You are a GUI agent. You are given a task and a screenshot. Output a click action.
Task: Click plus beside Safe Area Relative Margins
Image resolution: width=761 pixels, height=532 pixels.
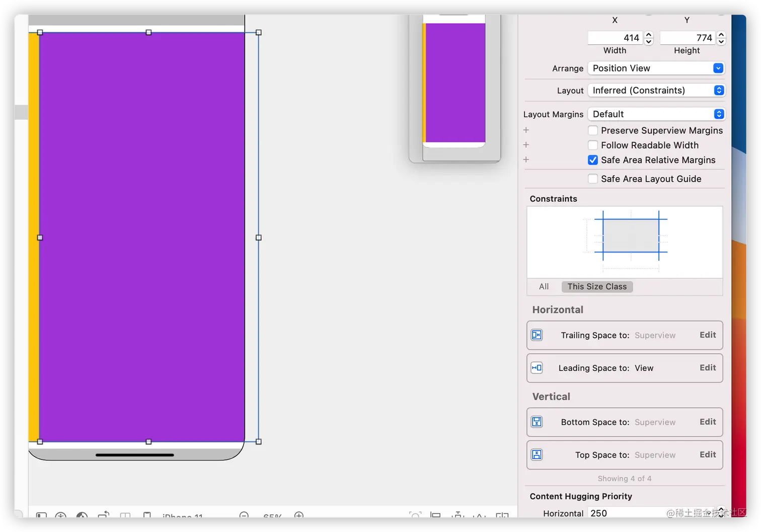[x=526, y=160]
